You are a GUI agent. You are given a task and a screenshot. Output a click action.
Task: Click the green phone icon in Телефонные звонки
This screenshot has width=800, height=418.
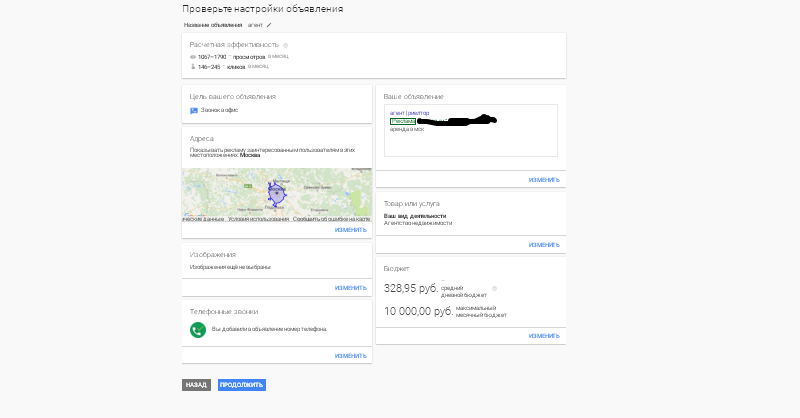coord(198,330)
